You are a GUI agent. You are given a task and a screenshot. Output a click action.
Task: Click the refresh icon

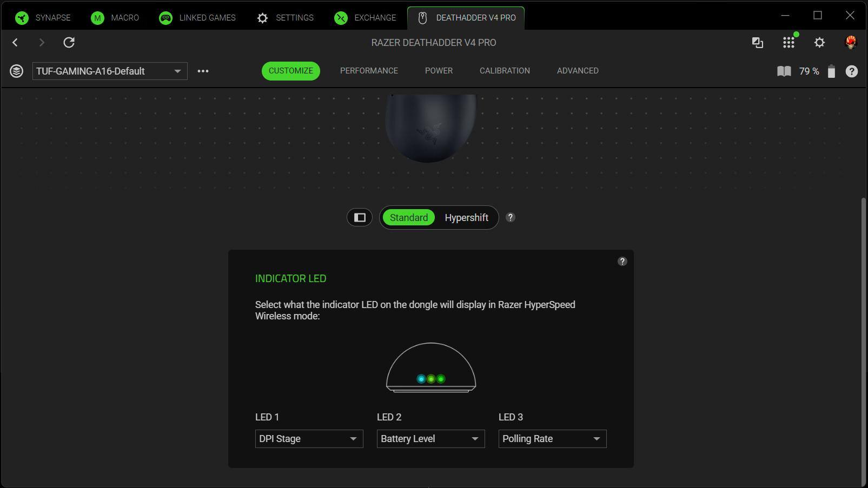pyautogui.click(x=69, y=43)
